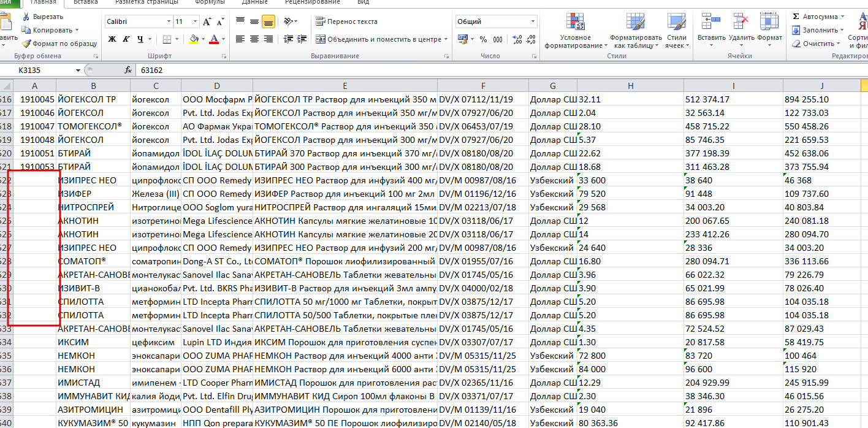This screenshot has width=868, height=428.
Task: Activate Format Painter (Формат по образцу)
Action: point(59,44)
